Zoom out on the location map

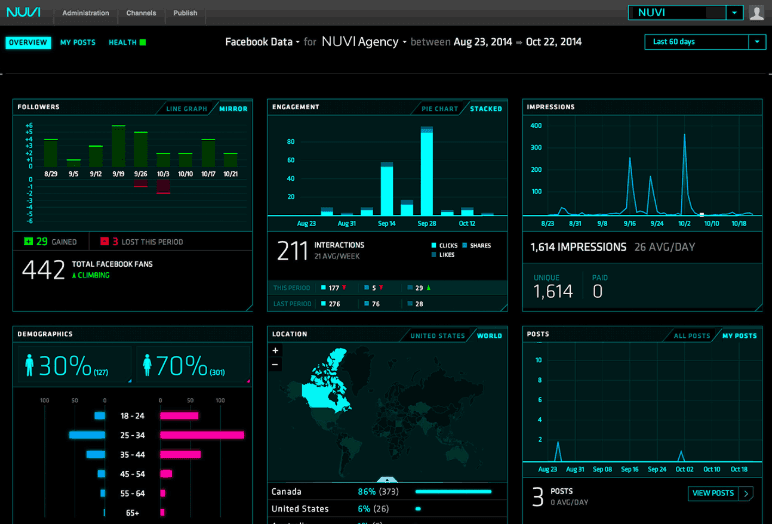click(x=276, y=365)
